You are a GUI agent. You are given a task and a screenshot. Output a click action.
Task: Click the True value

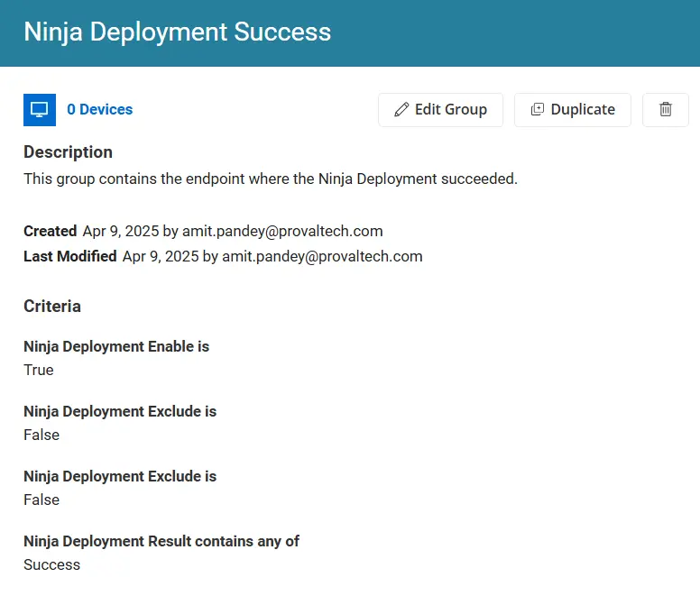pyautogui.click(x=39, y=371)
